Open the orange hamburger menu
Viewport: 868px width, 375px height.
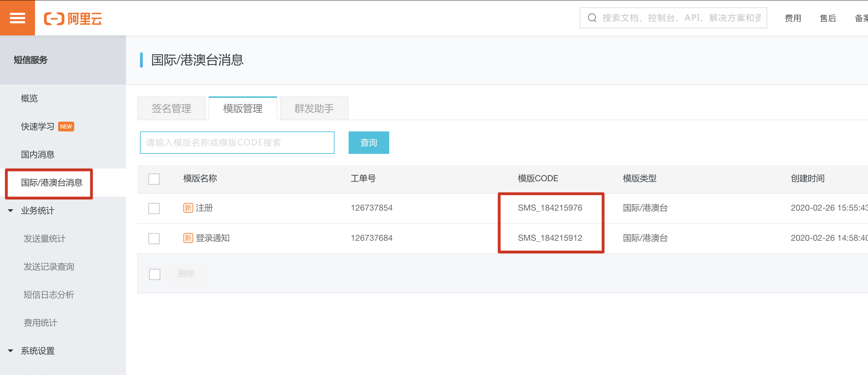click(x=17, y=18)
